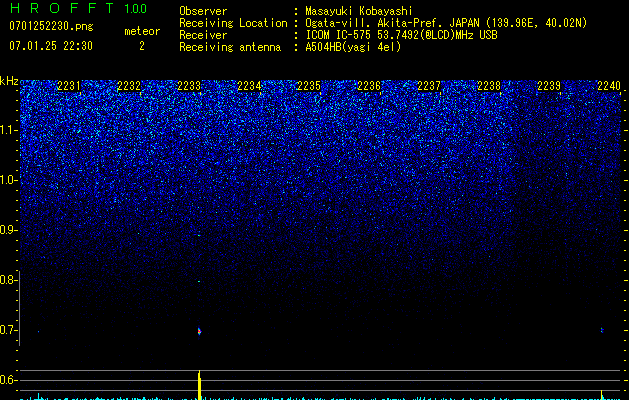Click the 2240 time marker label

click(x=609, y=86)
